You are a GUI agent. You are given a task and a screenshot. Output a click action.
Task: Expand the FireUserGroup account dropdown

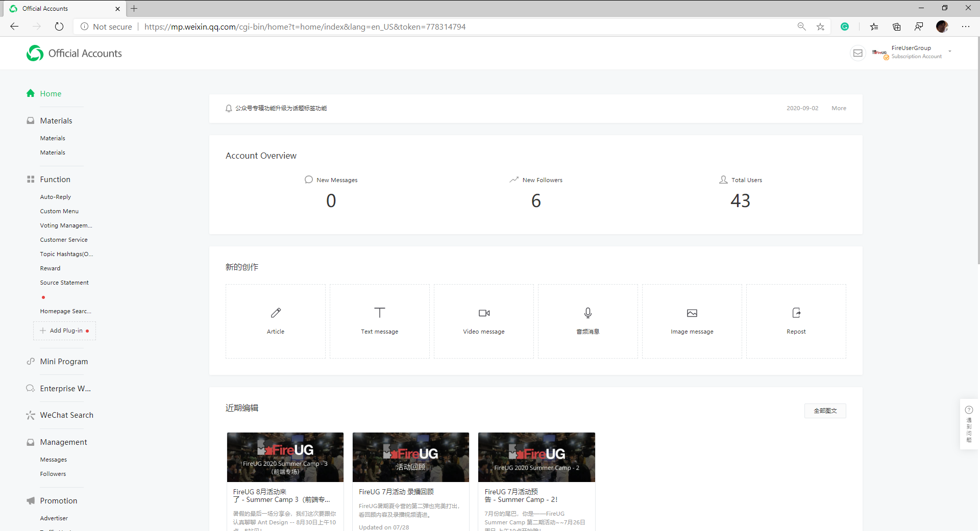pyautogui.click(x=949, y=52)
